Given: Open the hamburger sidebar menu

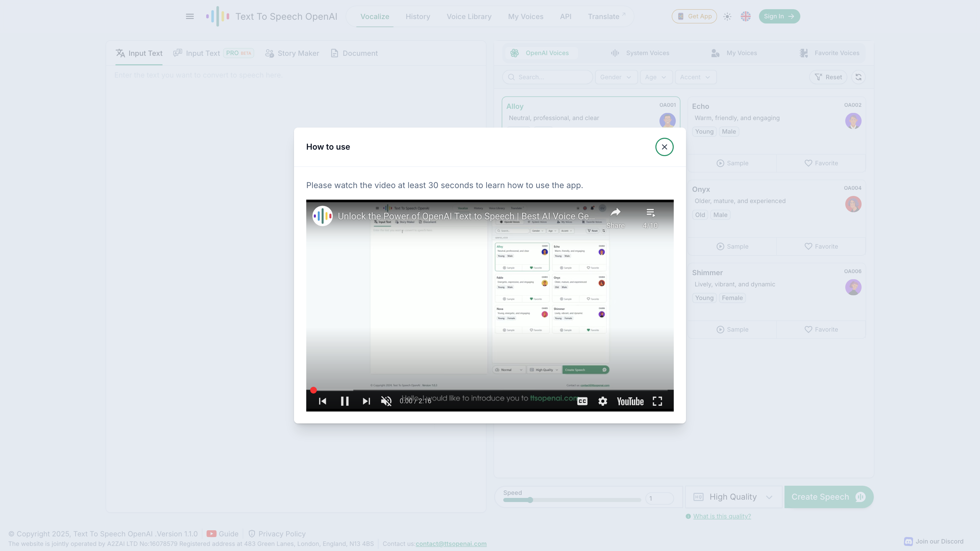Looking at the screenshot, I should point(190,16).
